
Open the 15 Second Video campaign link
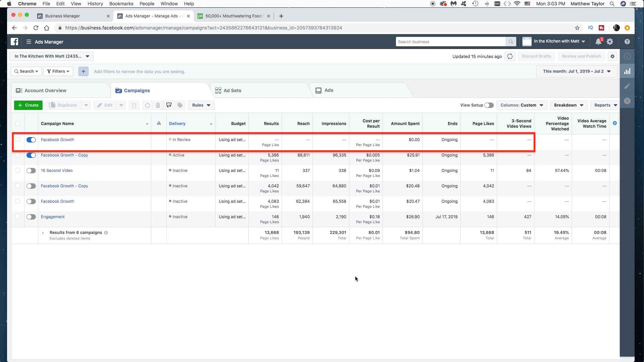tap(57, 170)
